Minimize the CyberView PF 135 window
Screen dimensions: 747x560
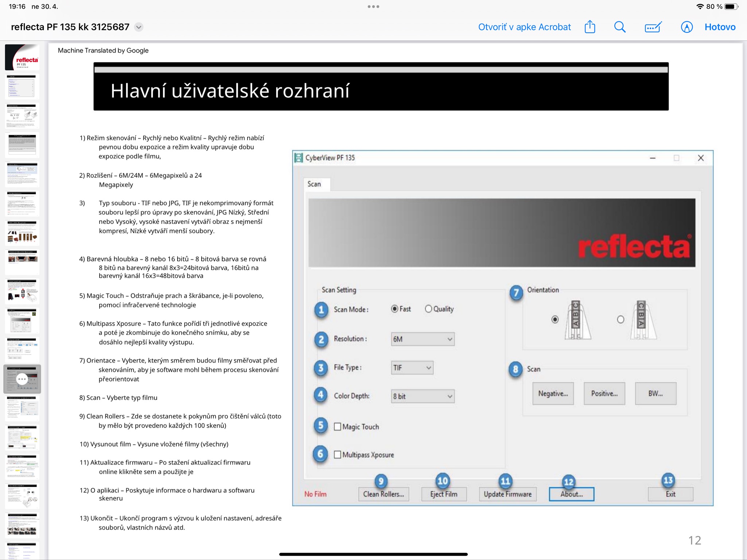(653, 158)
